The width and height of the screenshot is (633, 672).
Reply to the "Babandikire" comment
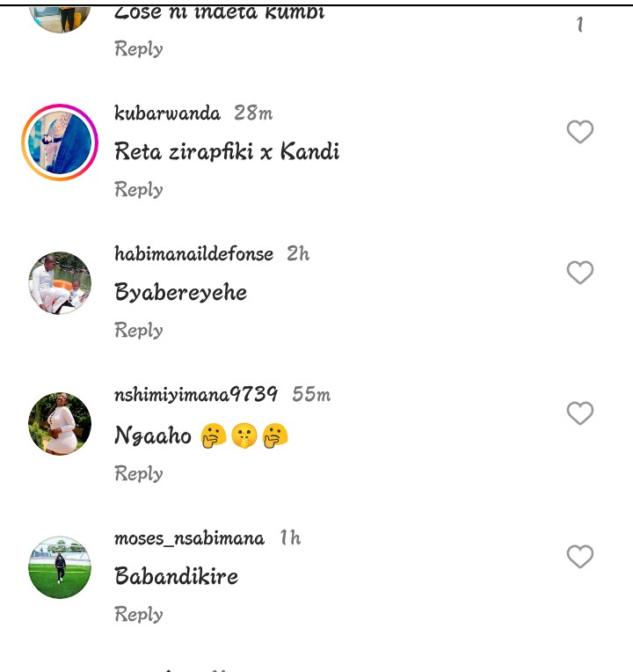coord(139,614)
